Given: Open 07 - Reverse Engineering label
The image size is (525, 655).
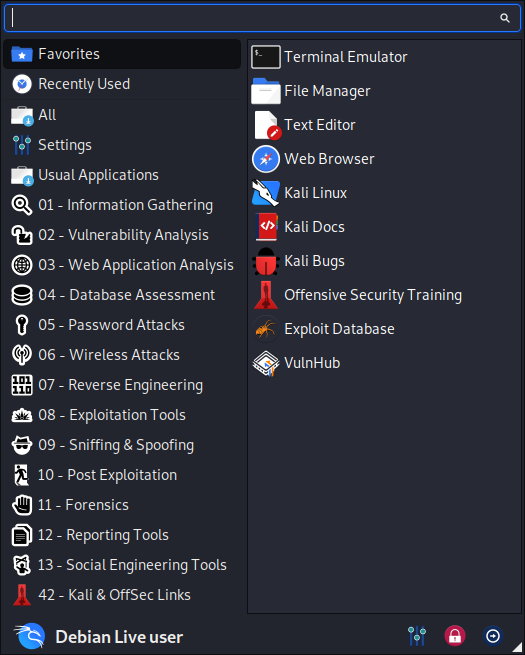Looking at the screenshot, I should click(x=120, y=386).
